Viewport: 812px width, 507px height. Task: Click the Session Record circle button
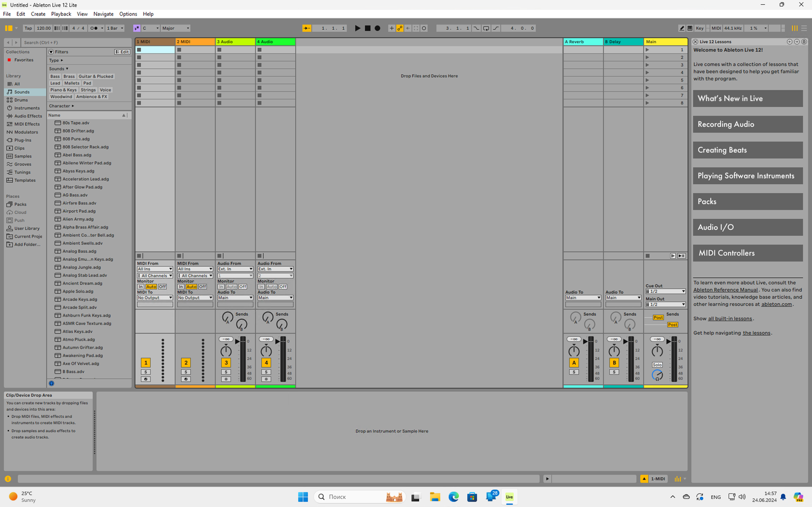click(424, 28)
